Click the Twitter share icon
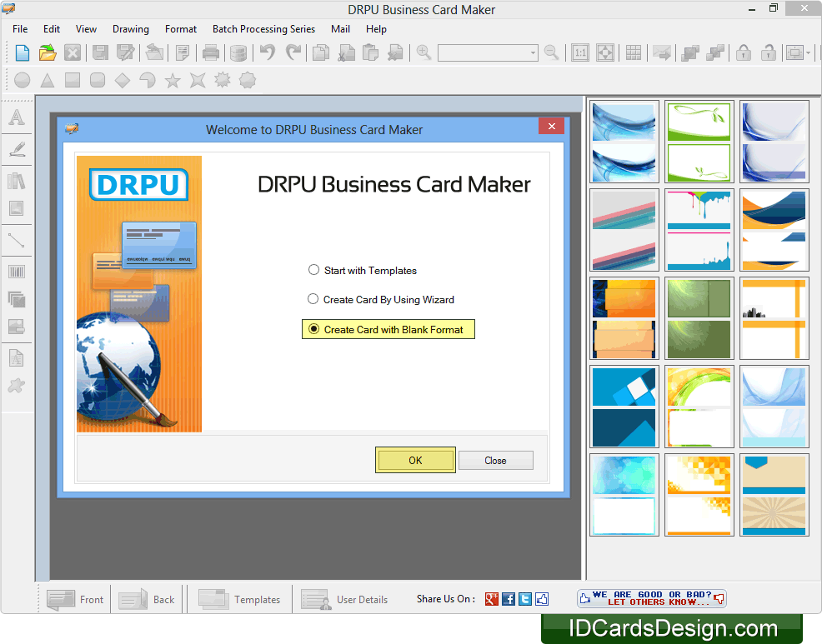 525,599
